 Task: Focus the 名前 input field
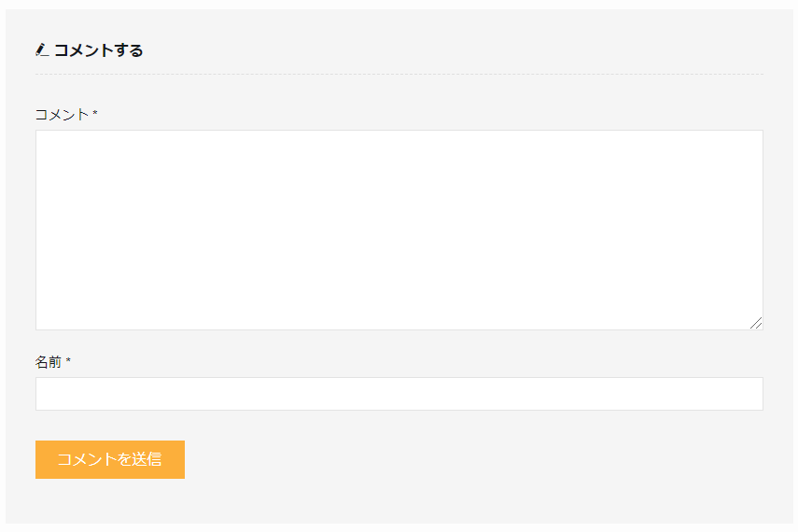pos(399,394)
